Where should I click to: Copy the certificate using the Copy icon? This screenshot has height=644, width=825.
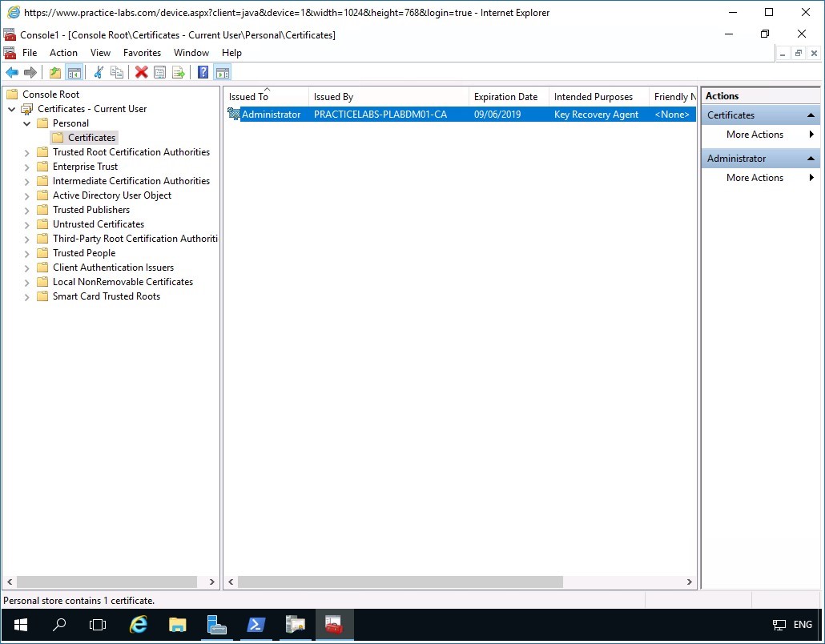click(x=118, y=72)
